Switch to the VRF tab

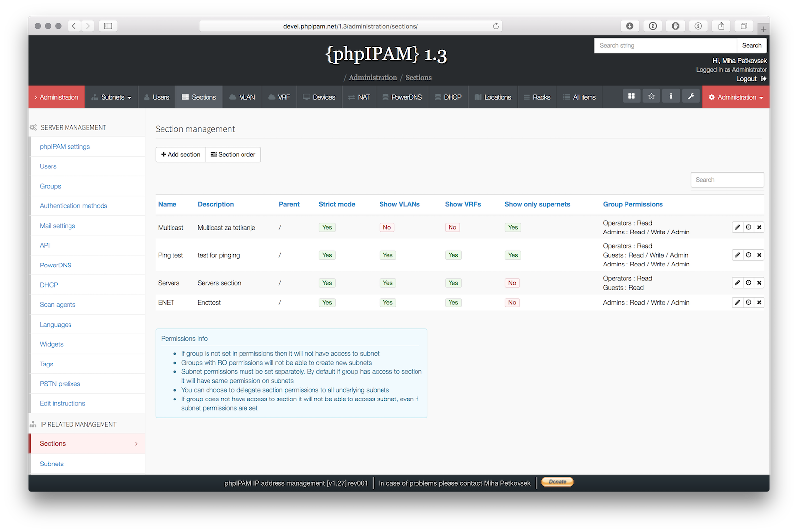coord(279,97)
